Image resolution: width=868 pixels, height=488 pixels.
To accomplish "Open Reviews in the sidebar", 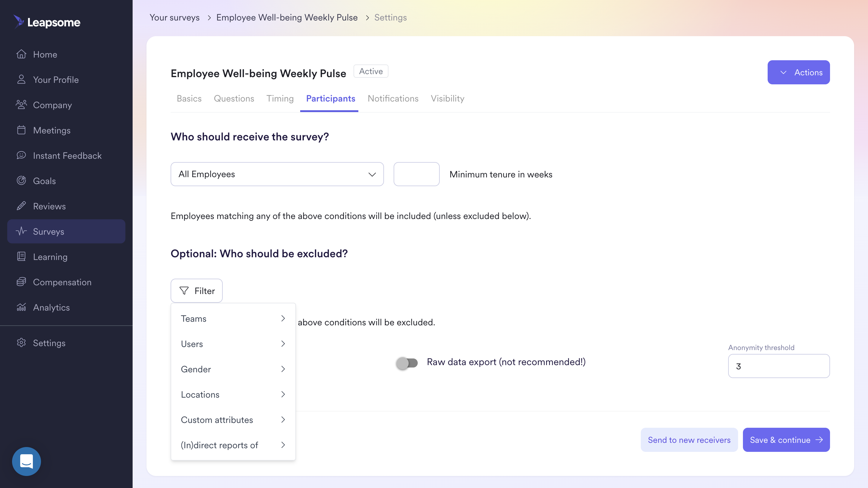I will (x=66, y=206).
